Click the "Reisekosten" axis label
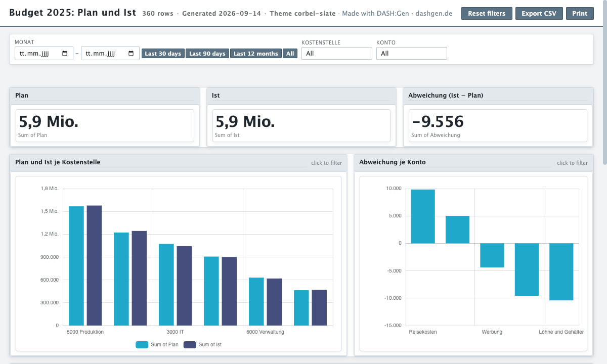 (x=423, y=332)
